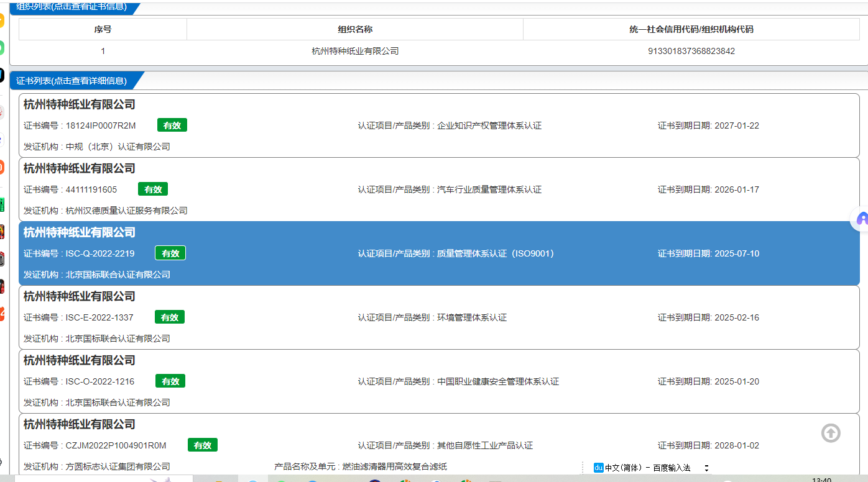Open the certificate card titled above ISC-O-2022-1216

pos(80,360)
